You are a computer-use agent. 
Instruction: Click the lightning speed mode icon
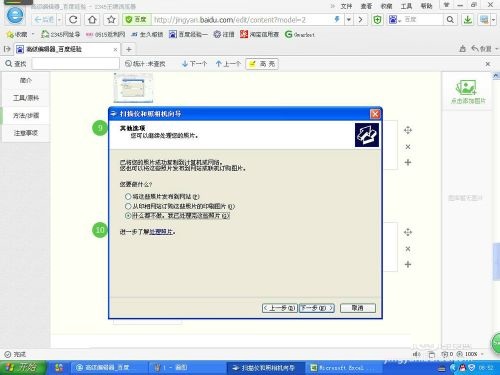coord(337,20)
